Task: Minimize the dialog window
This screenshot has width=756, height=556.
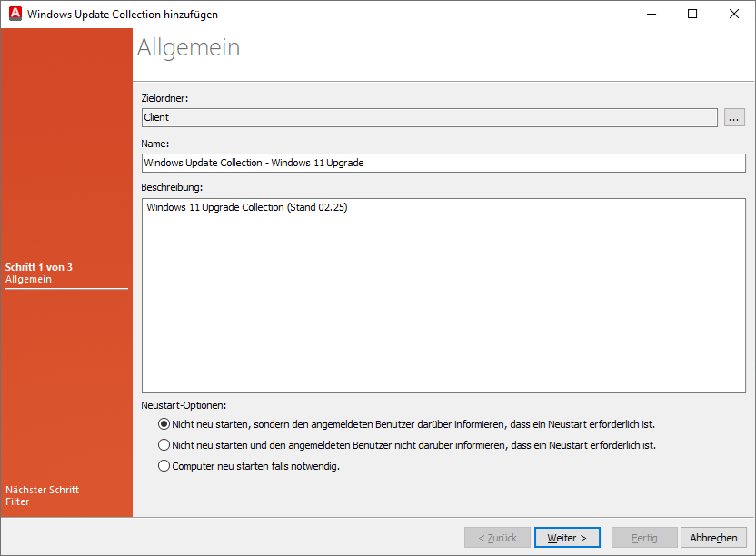Action: pyautogui.click(x=652, y=14)
